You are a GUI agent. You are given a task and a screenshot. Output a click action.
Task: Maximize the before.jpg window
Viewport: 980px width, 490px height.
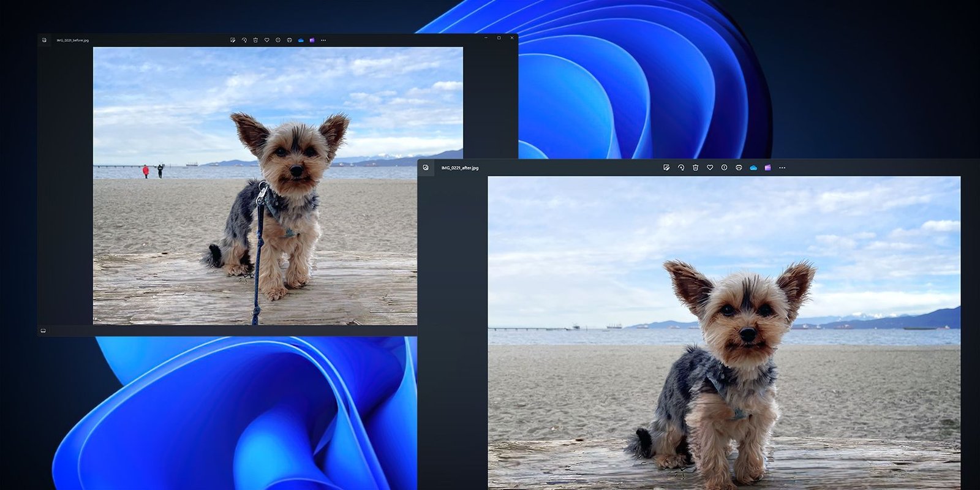click(x=499, y=38)
